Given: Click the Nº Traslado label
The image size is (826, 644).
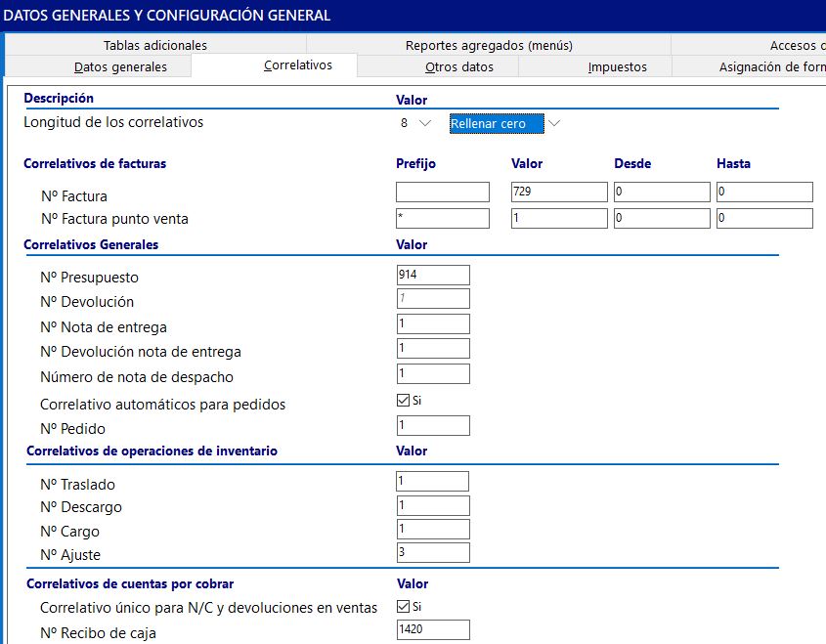Looking at the screenshot, I should coord(77,485).
